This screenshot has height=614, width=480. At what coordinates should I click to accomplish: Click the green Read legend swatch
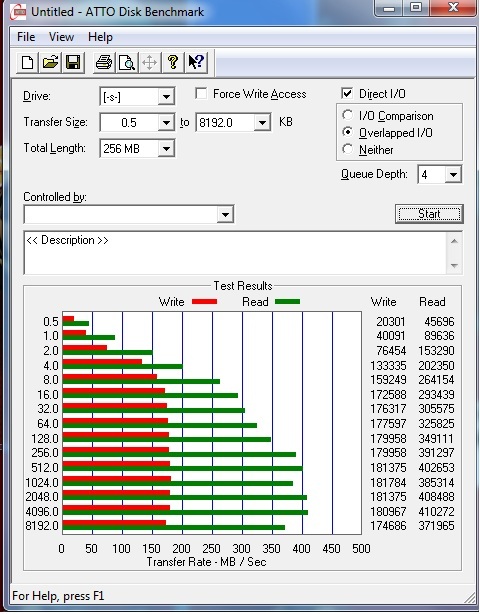tap(287, 302)
